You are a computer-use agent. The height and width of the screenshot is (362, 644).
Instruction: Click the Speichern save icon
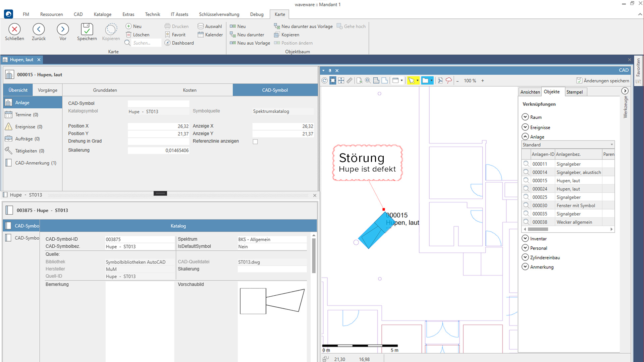pos(87,29)
